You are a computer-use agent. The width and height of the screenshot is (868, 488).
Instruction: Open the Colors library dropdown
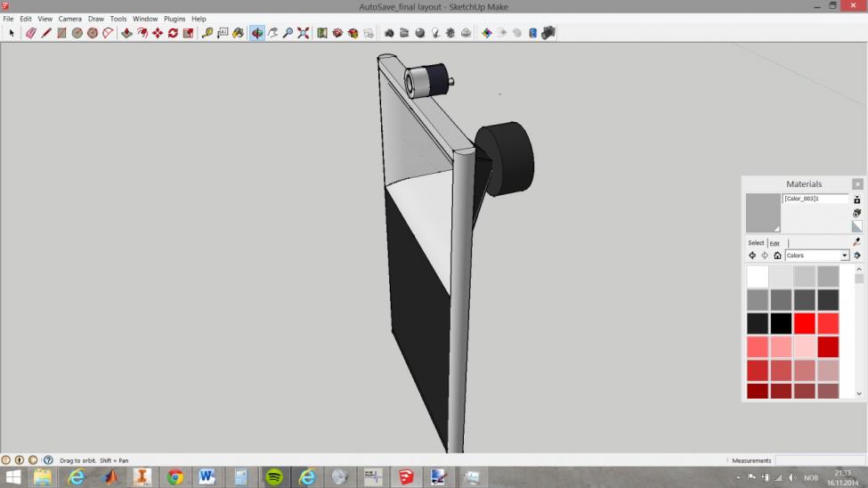[x=844, y=256]
